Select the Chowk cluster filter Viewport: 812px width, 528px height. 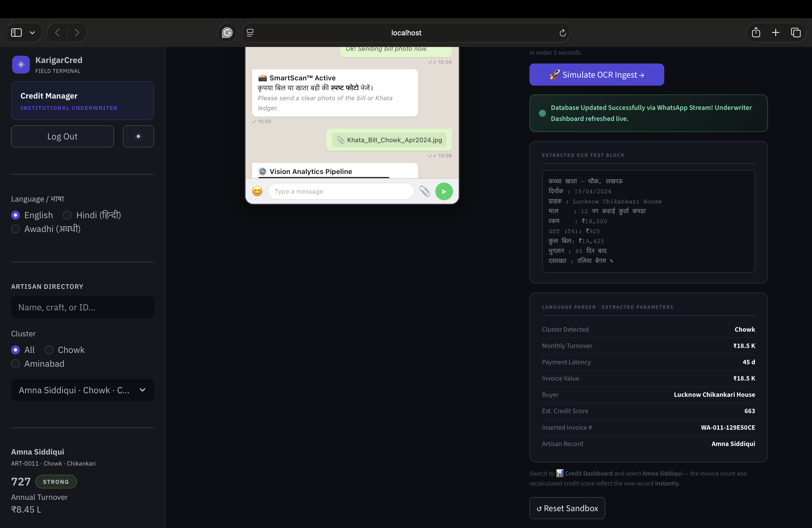[64, 350]
